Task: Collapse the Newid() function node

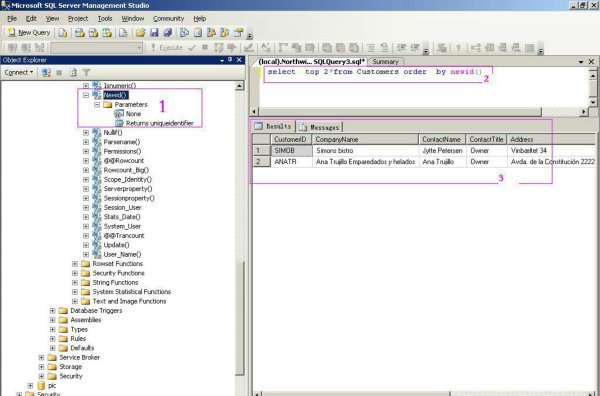Action: click(x=86, y=95)
